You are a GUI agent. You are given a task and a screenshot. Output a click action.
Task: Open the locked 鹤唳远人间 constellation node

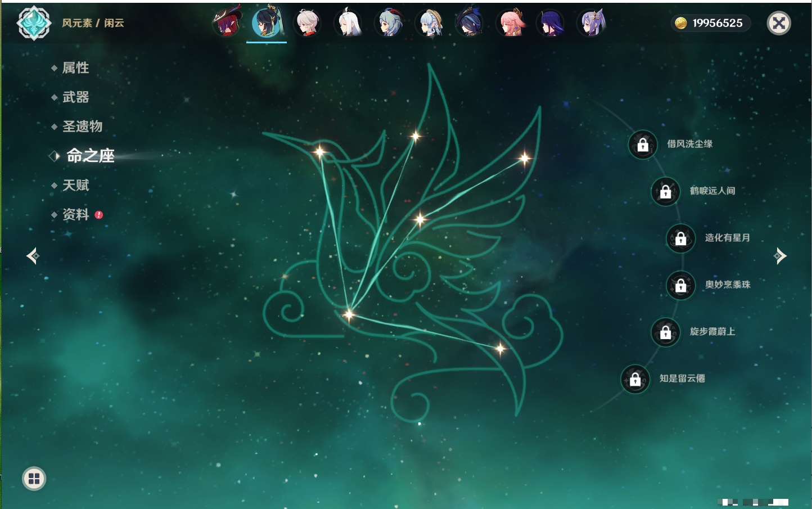[x=666, y=192]
